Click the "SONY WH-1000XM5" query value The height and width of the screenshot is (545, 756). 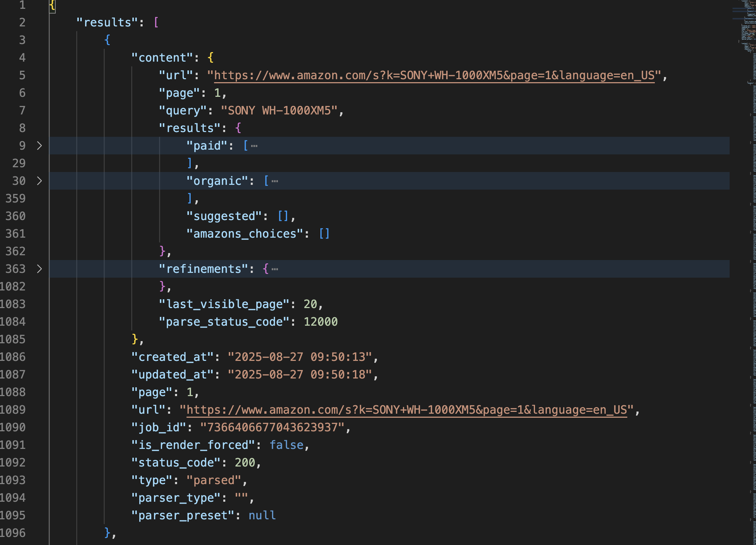coord(279,110)
